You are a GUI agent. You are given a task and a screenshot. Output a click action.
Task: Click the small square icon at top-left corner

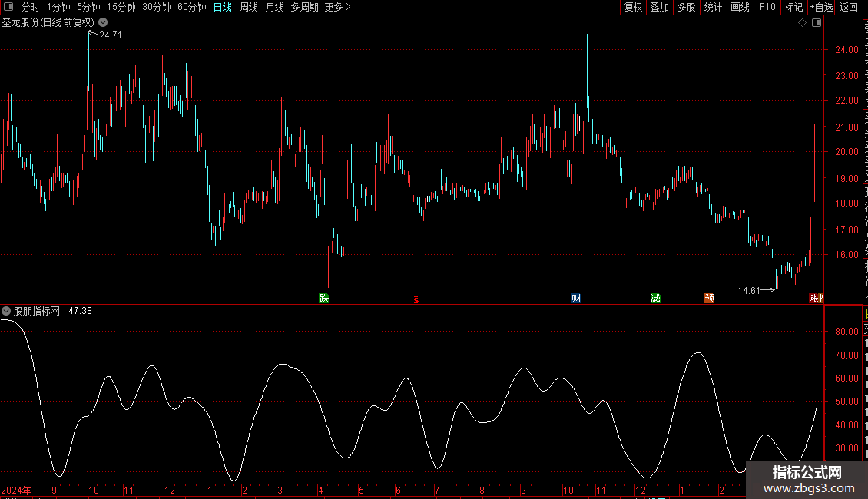[x=9, y=7]
